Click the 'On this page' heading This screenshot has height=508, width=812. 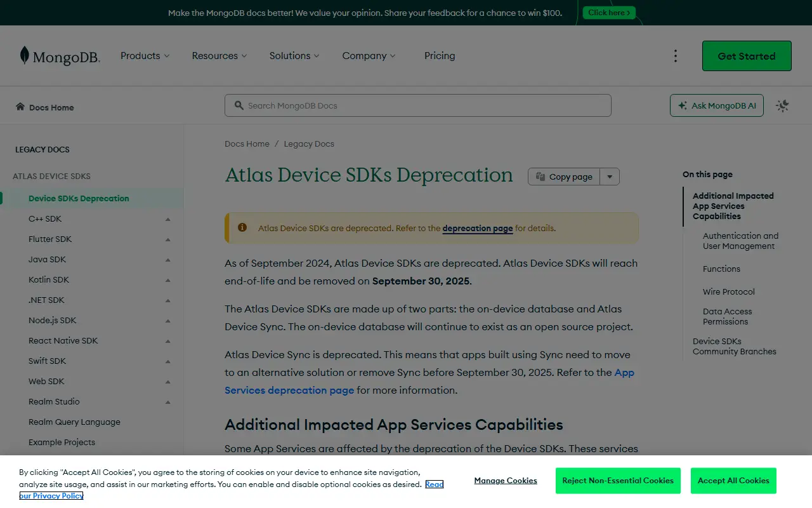point(707,174)
